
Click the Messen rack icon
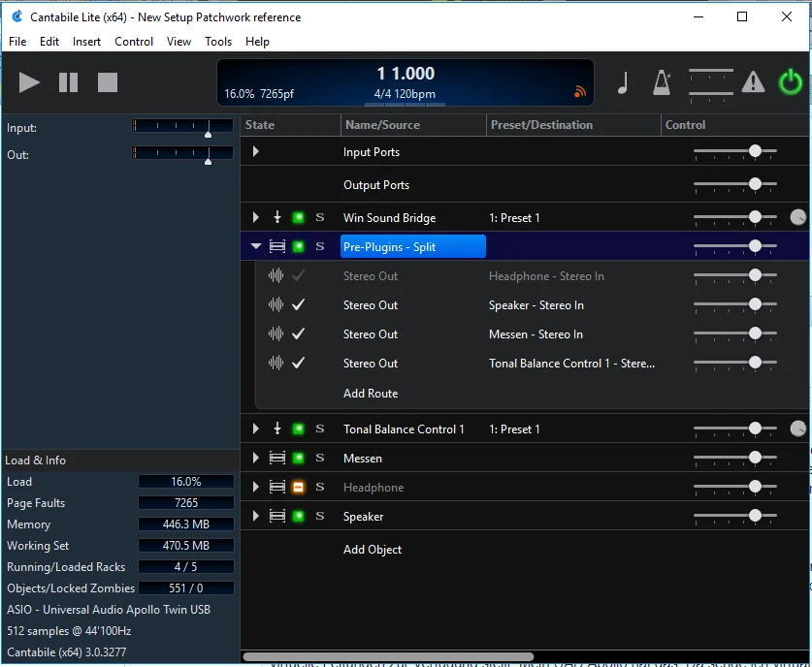pos(277,458)
